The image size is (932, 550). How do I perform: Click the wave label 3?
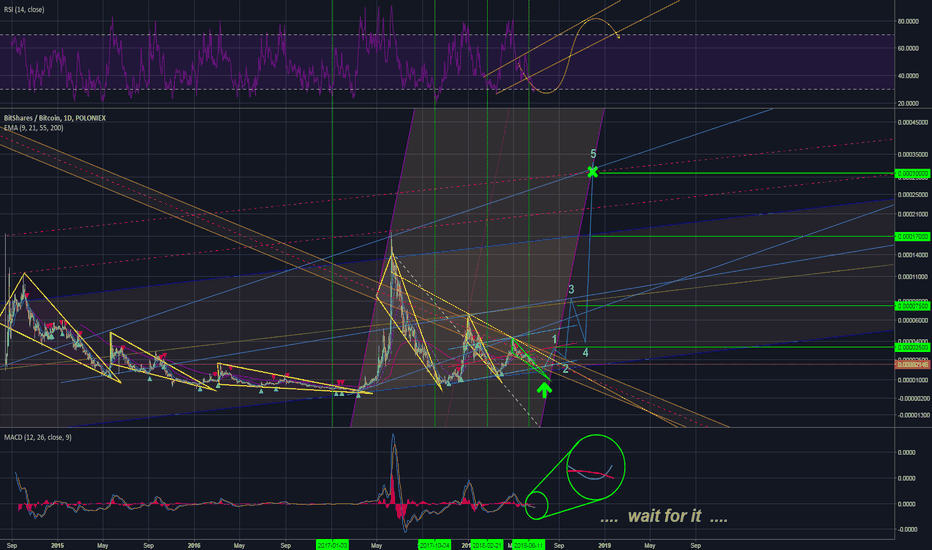coord(571,290)
